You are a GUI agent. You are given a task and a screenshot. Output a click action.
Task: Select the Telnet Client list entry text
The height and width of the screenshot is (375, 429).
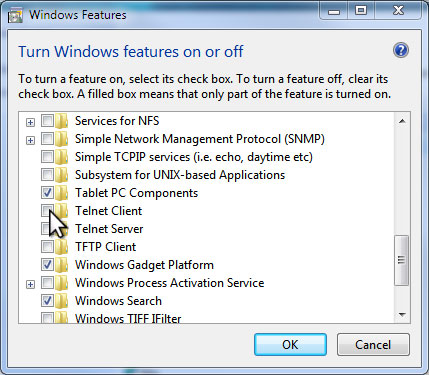(108, 211)
